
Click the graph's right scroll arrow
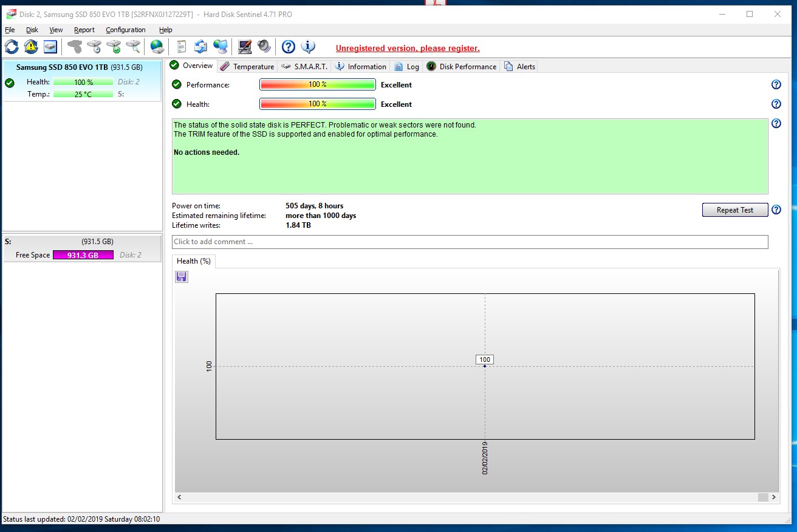click(x=773, y=497)
